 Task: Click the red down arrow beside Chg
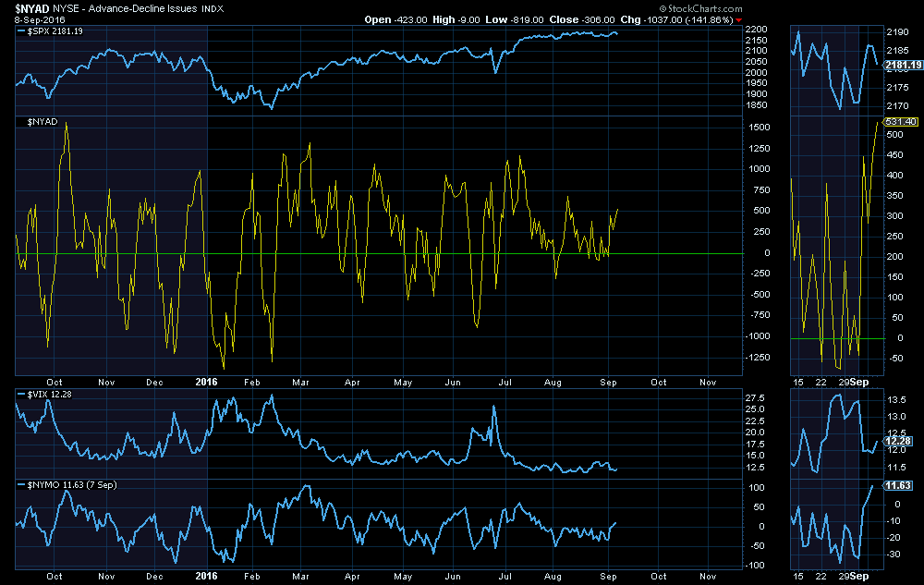(x=738, y=19)
